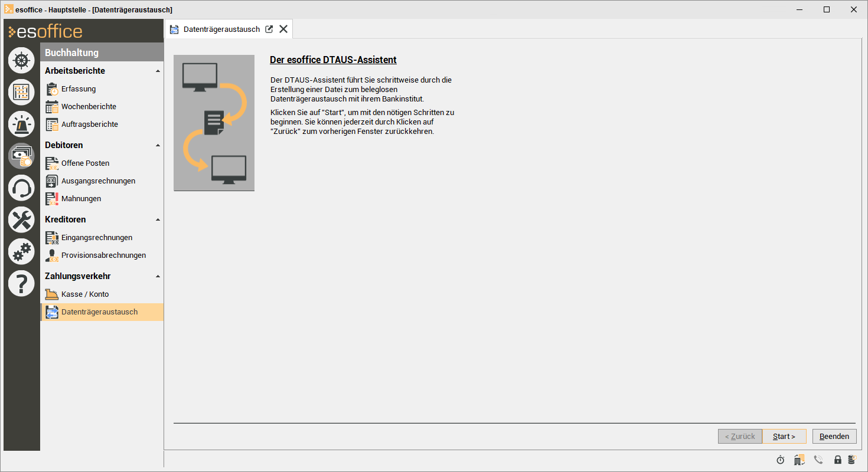The width and height of the screenshot is (868, 472).
Task: Open Offene Posten under Debitoren
Action: click(x=102, y=163)
